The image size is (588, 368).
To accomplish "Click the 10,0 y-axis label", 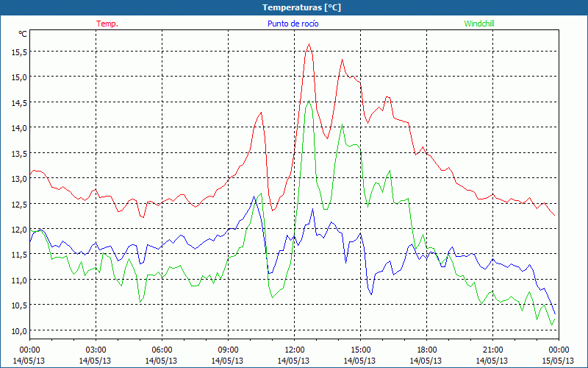I will pos(19,330).
